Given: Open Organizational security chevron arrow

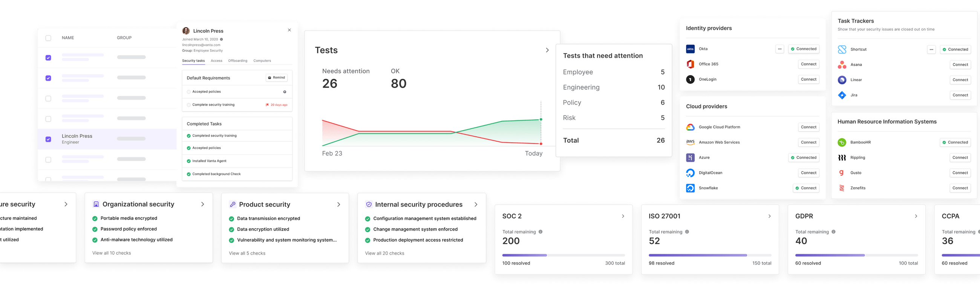Looking at the screenshot, I should [x=202, y=205].
